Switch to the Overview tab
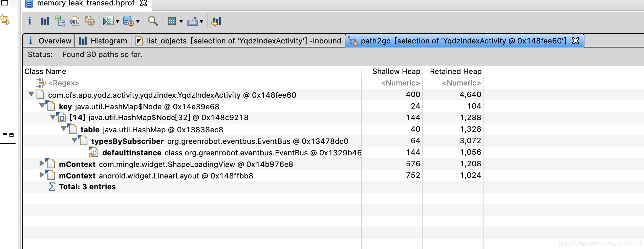 pyautogui.click(x=49, y=41)
